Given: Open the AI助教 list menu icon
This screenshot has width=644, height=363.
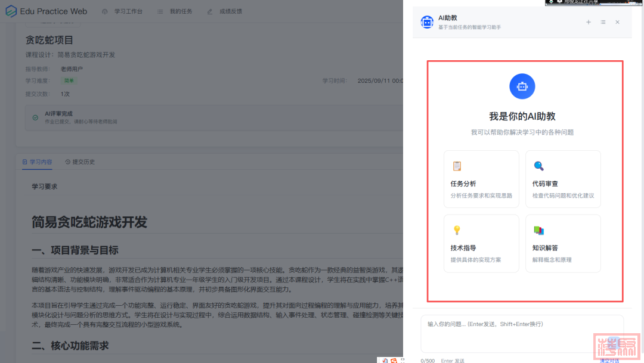Looking at the screenshot, I should 603,22.
